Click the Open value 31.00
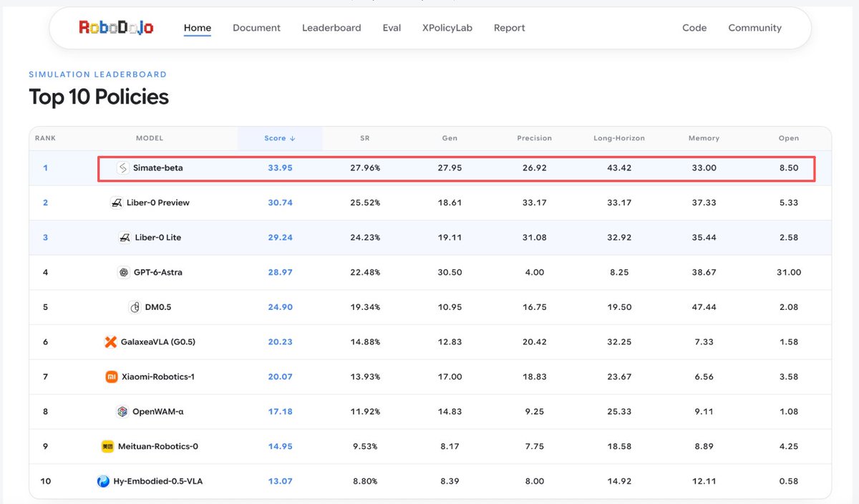The width and height of the screenshot is (859, 504). coord(789,273)
